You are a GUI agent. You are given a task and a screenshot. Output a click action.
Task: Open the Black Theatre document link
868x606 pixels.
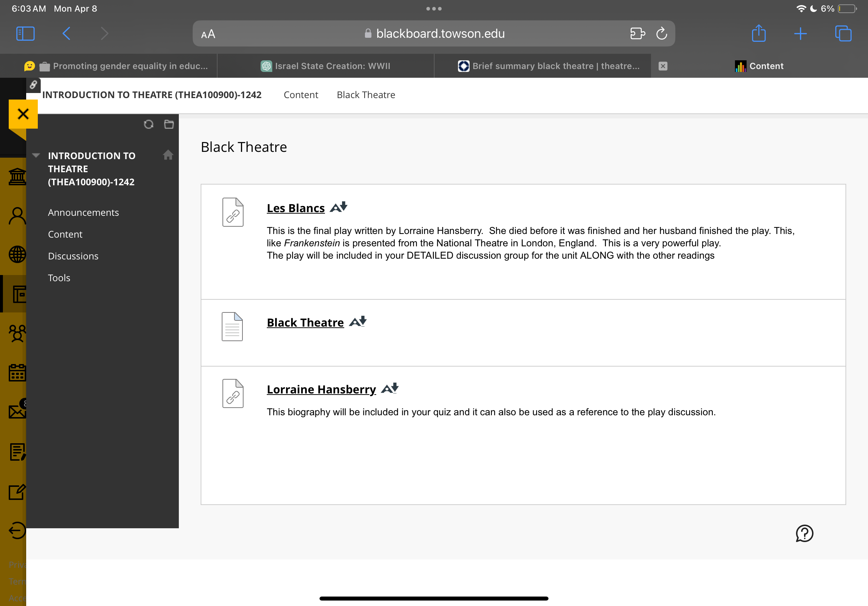coord(305,322)
